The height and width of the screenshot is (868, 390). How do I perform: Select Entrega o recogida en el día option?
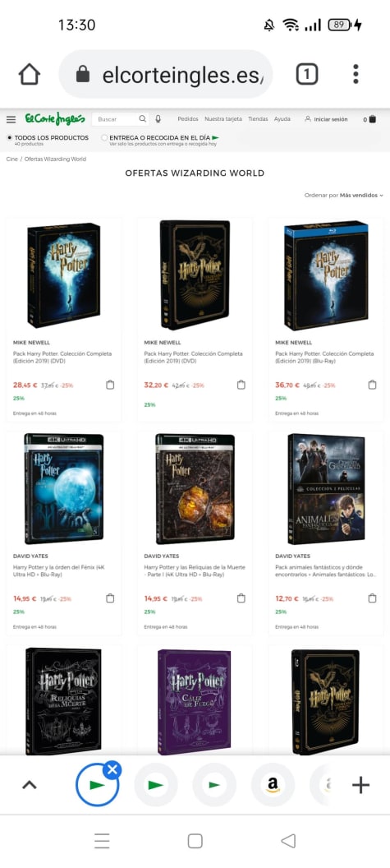pyautogui.click(x=104, y=138)
